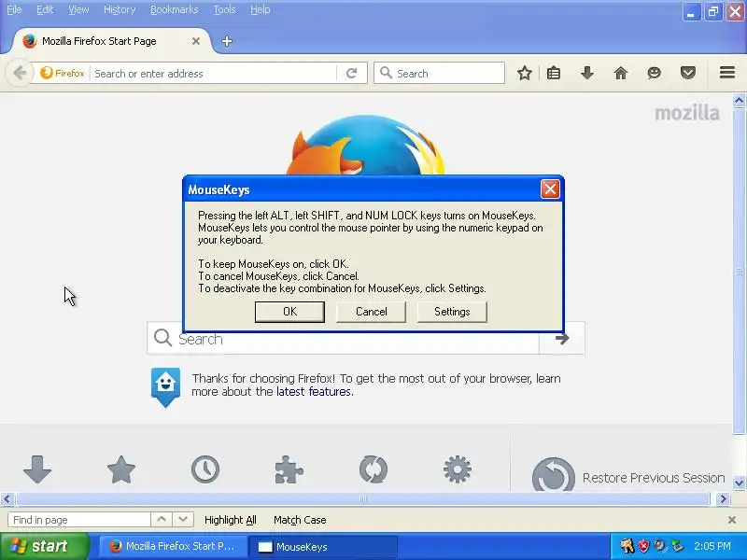
Task: Open Settings from MouseKeys dialog
Action: (x=452, y=312)
